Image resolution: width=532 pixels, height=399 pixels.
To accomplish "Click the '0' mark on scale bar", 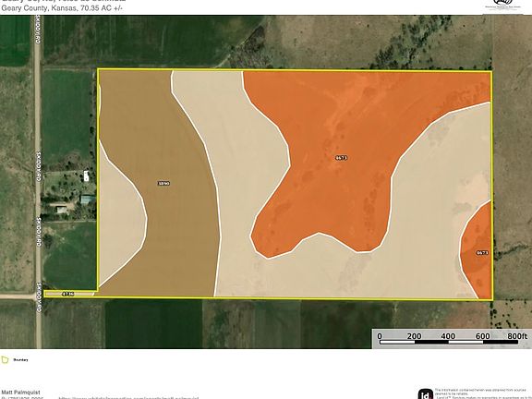I will pos(380,336).
